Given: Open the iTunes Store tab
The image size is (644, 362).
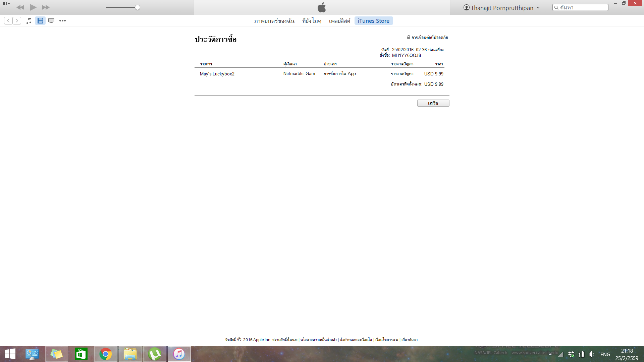Looking at the screenshot, I should [373, 21].
